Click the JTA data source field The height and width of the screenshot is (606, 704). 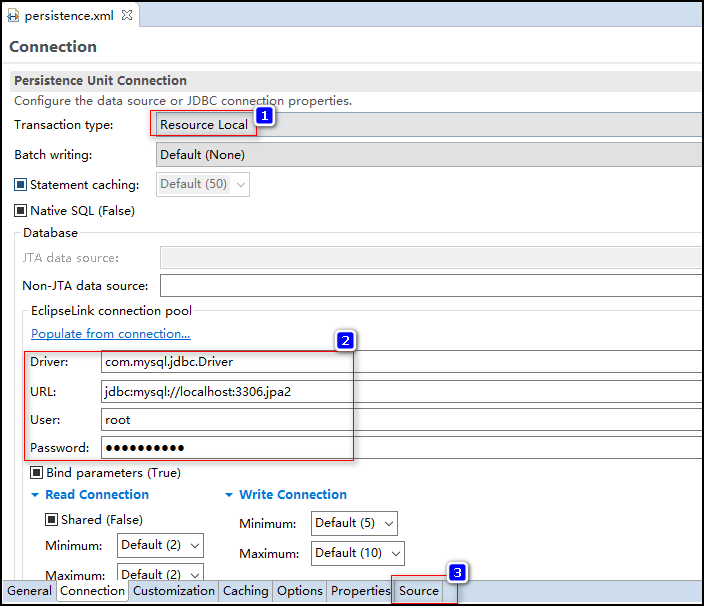(x=431, y=258)
